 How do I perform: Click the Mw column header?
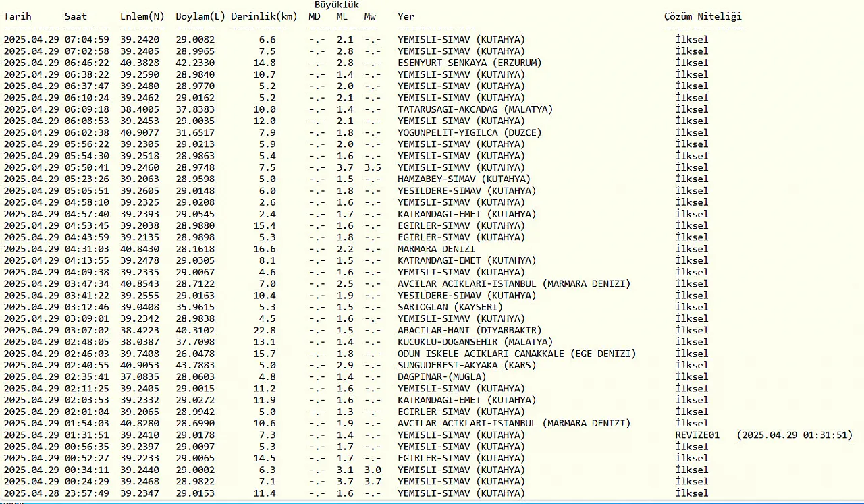[x=370, y=16]
